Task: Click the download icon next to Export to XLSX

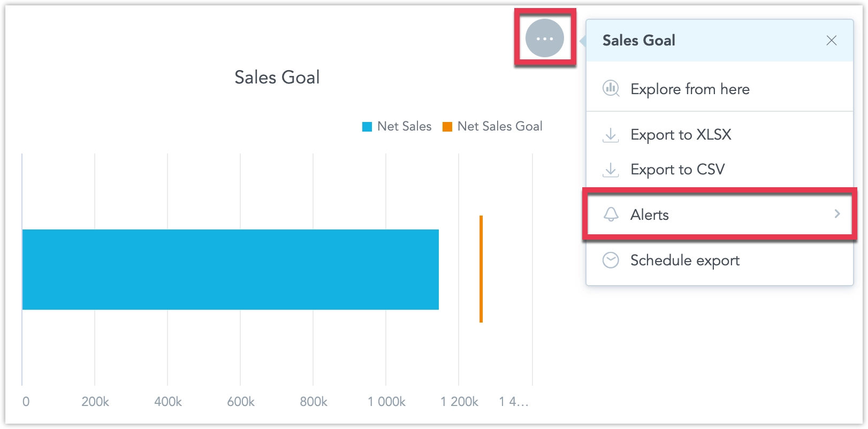Action: tap(611, 135)
